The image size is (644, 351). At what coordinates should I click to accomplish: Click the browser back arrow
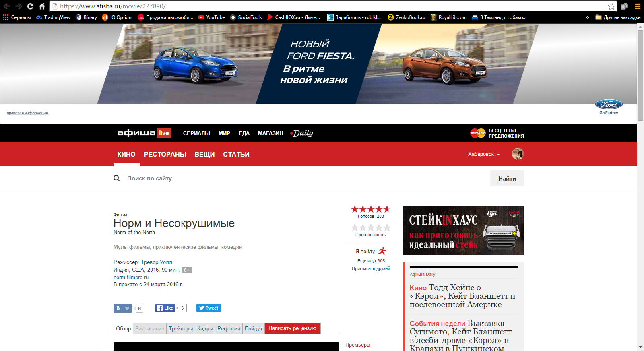7,6
